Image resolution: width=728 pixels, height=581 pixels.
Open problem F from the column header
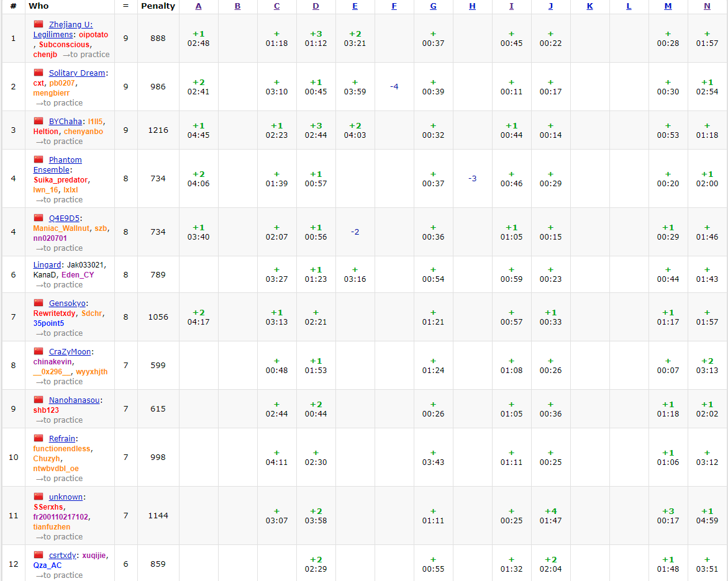tap(394, 6)
